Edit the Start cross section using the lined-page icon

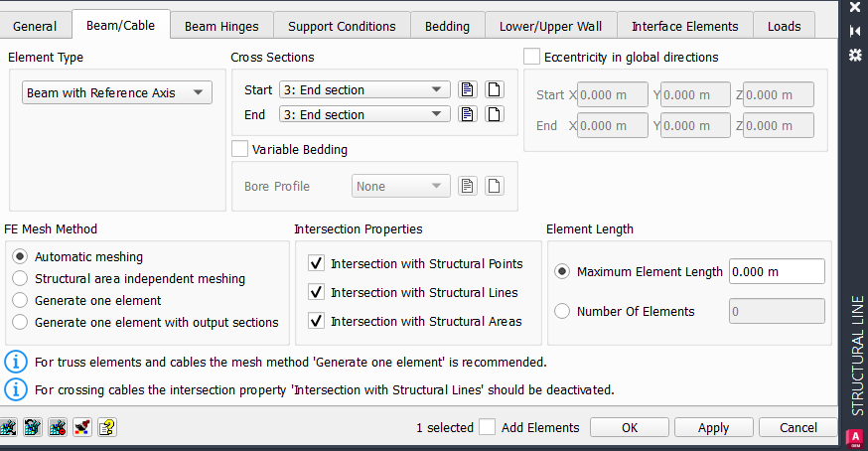(467, 89)
